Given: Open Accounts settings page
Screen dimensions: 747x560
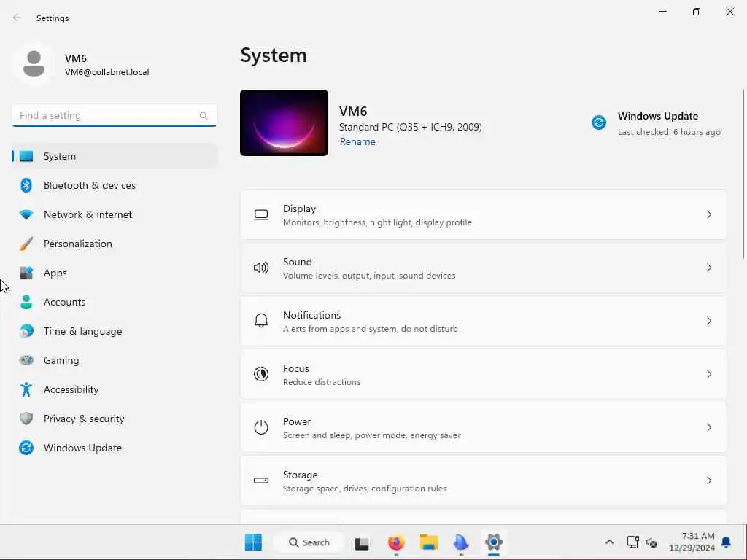Looking at the screenshot, I should 115,302.
